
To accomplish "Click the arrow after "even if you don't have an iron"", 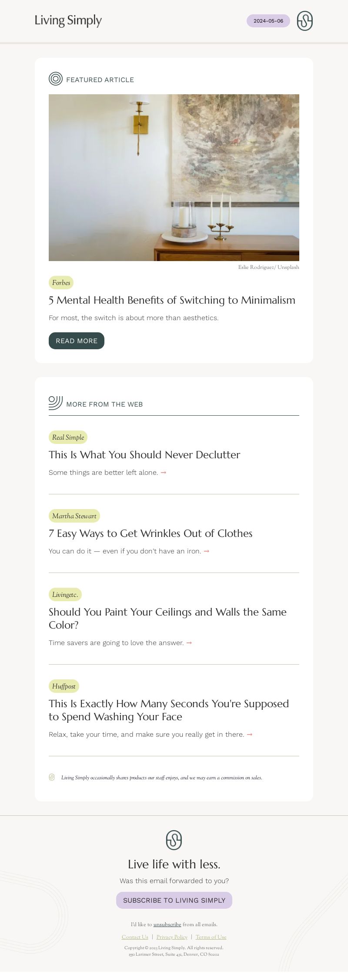I will click(207, 551).
